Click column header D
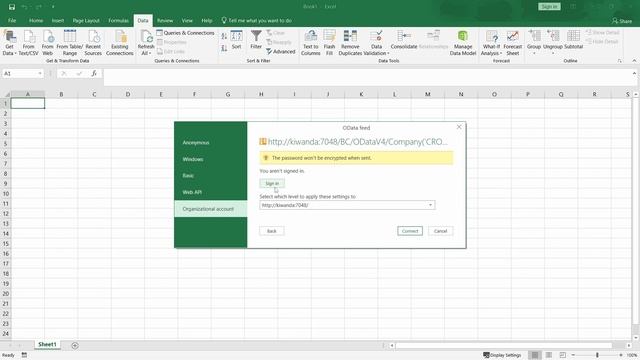 128,94
